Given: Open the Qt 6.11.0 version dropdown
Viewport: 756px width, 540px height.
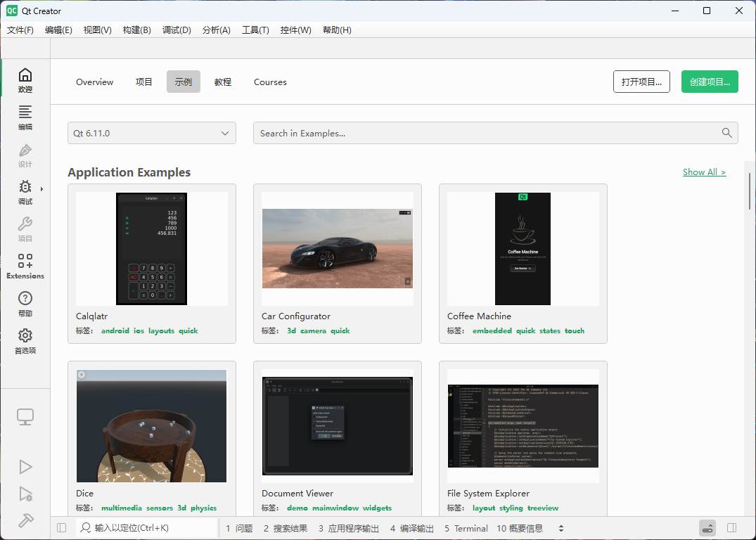Looking at the screenshot, I should click(151, 132).
